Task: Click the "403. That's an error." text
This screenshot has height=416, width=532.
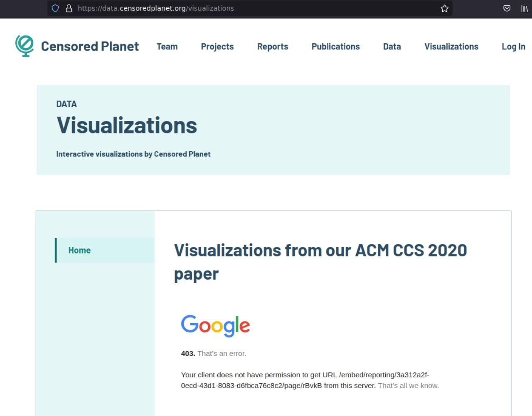Action: [x=214, y=353]
